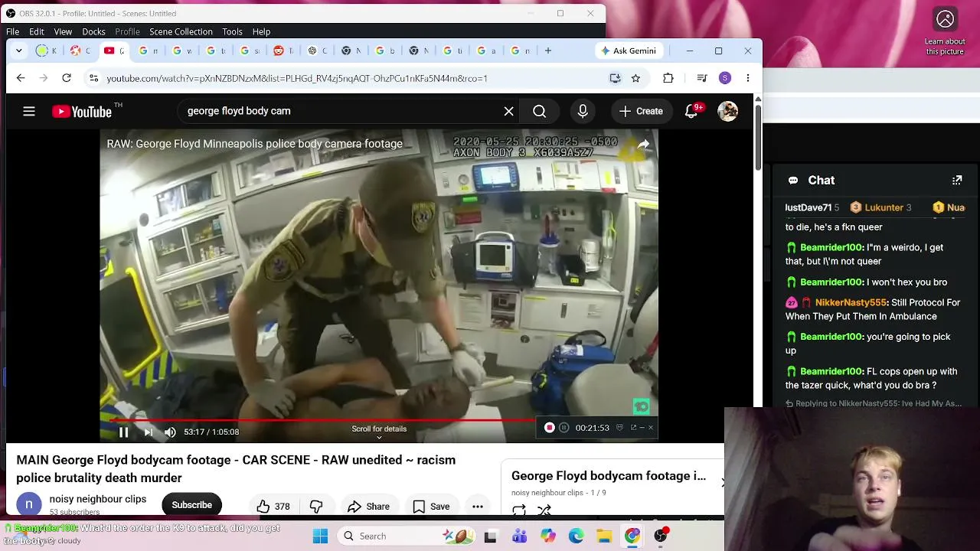View site information next to the URL

[93, 78]
